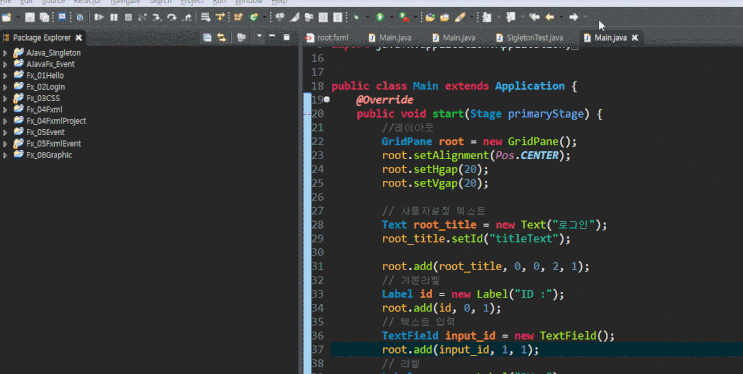743x374 pixels.
Task: Open the New Java Class dropdown arrow
Action: [264, 18]
